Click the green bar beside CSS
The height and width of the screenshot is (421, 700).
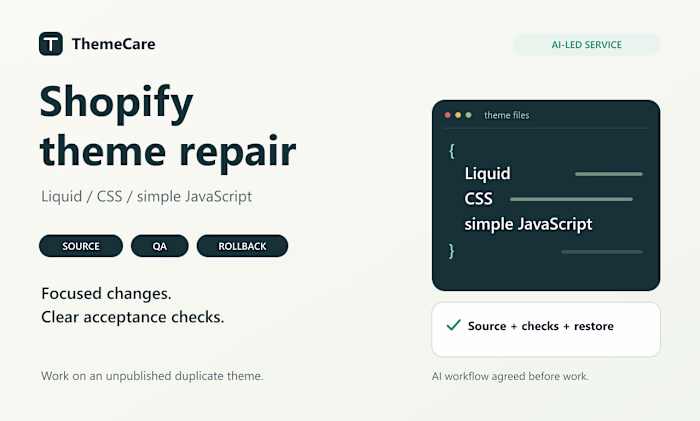point(571,199)
